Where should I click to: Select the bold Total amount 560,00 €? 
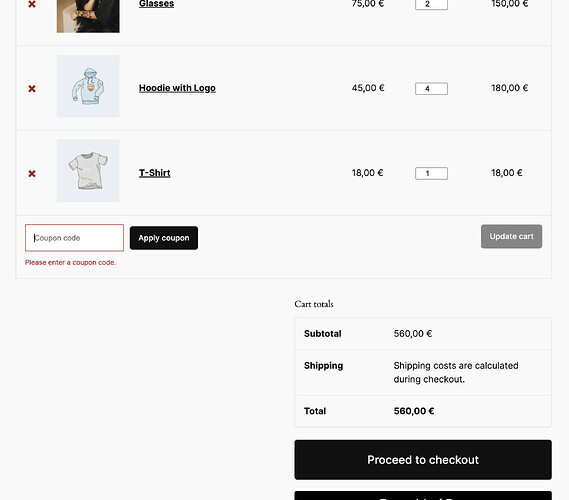coord(414,411)
